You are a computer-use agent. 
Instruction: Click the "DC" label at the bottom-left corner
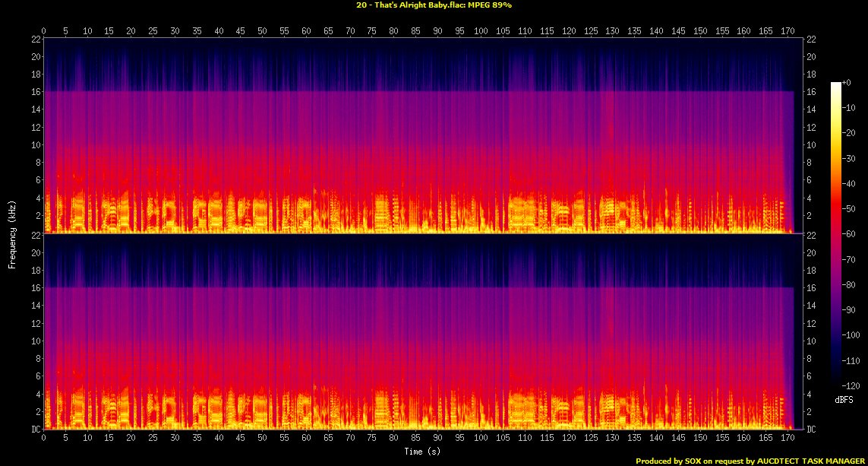click(x=34, y=430)
